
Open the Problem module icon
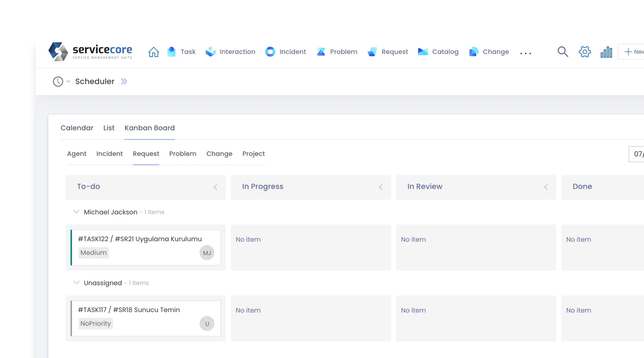coord(321,52)
